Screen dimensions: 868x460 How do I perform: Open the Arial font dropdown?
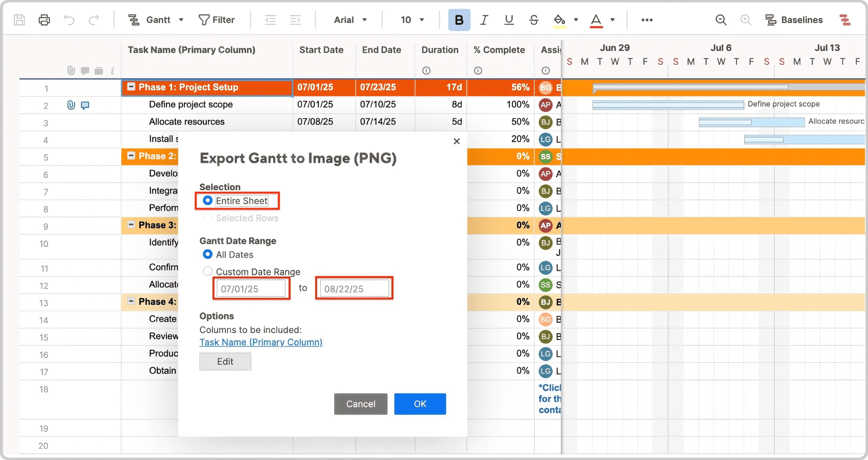[350, 20]
